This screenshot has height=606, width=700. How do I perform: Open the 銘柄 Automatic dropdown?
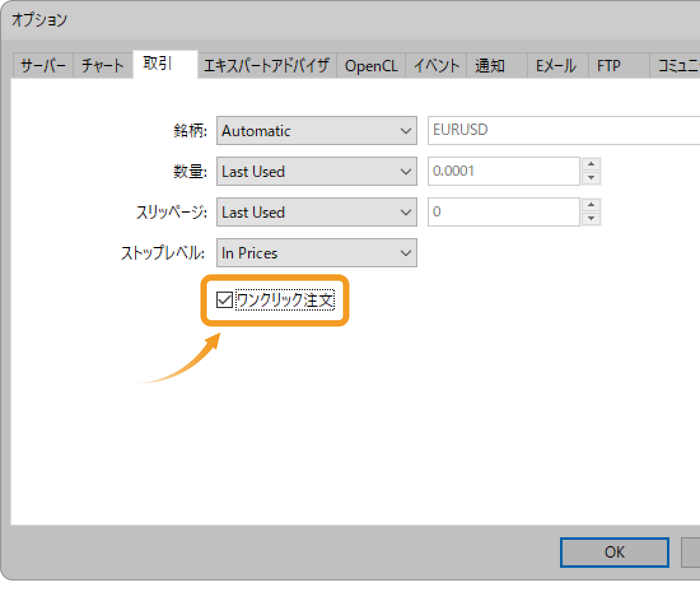(316, 131)
